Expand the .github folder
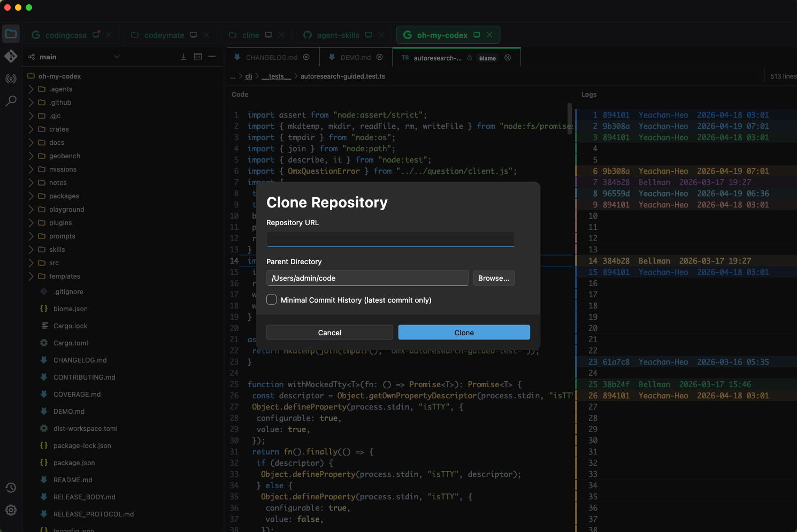The image size is (797, 532). [x=31, y=103]
